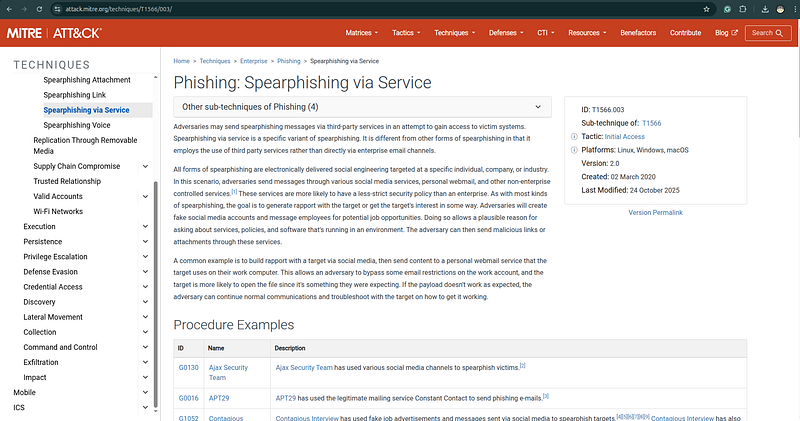800x421 pixels.
Task: Expand the Execution tactic chevron
Action: [x=145, y=227]
